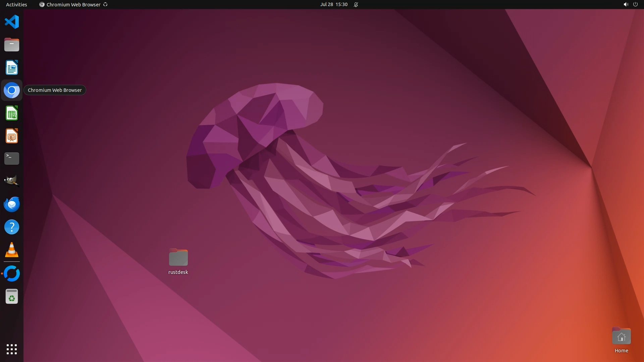
Task: Click the blue circular running app icon
Action: click(12, 274)
